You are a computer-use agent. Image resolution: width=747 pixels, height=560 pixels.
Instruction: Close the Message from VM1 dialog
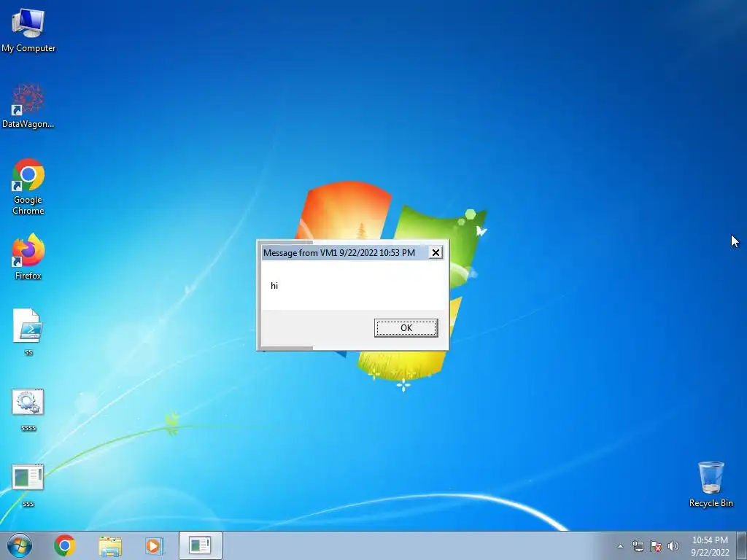click(x=436, y=253)
